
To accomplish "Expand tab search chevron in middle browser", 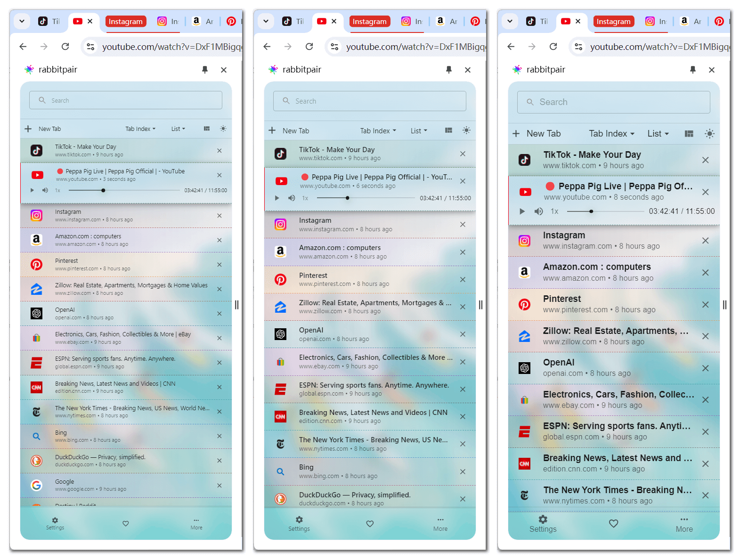I will 266,21.
